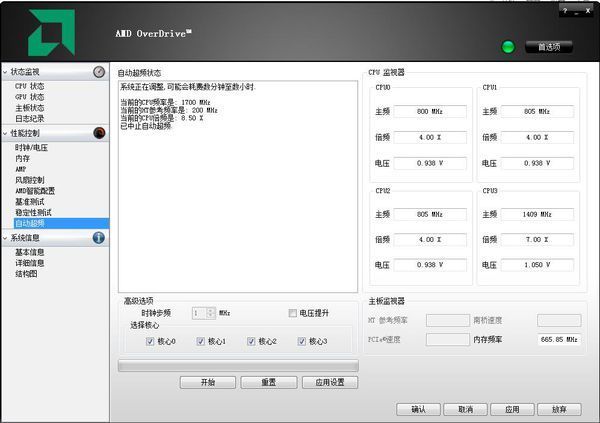Open 结构图 page
The width and height of the screenshot is (600, 423).
pyautogui.click(x=26, y=274)
